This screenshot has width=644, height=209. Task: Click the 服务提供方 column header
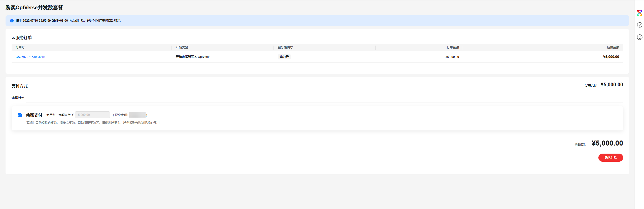[285, 47]
